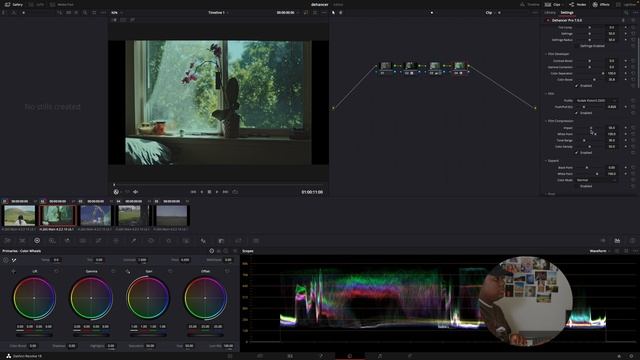Toggle the Nodes panel button
The width and height of the screenshot is (640, 360).
(x=578, y=4)
